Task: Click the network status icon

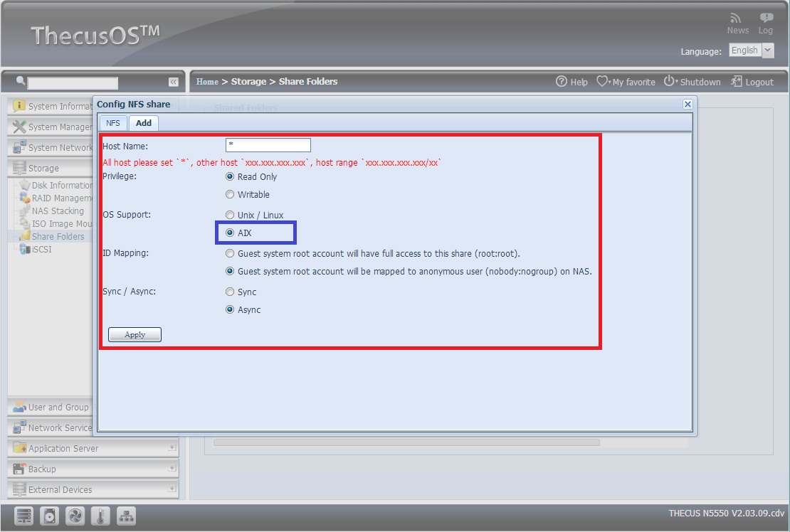Action: pyautogui.click(x=127, y=516)
